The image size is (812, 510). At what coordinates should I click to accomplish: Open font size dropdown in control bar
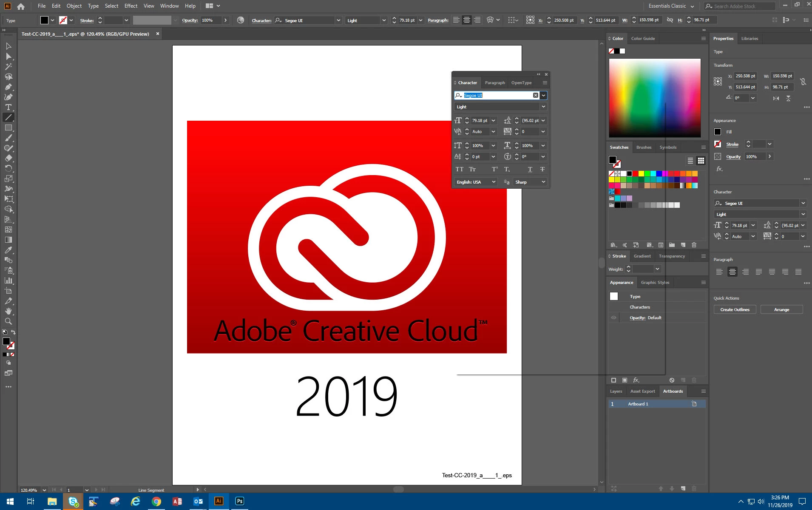tap(421, 20)
